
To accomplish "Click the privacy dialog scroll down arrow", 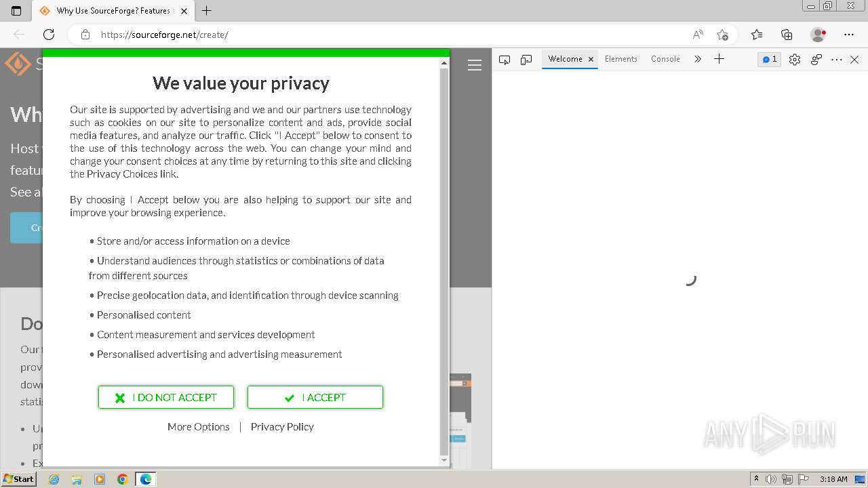I will coord(444,460).
